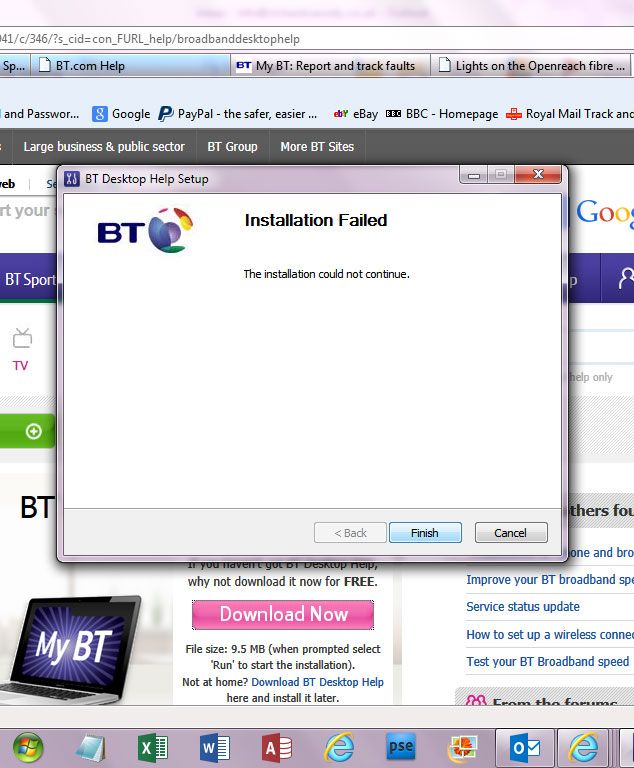This screenshot has height=768, width=634.
Task: Open the BBC - Homepage bookmark
Action: coord(442,114)
